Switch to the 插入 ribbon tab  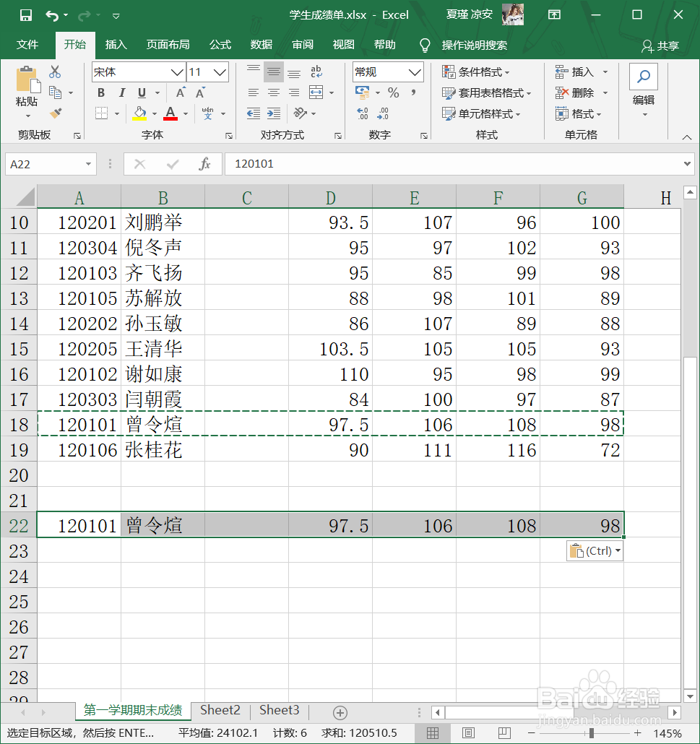[x=116, y=44]
